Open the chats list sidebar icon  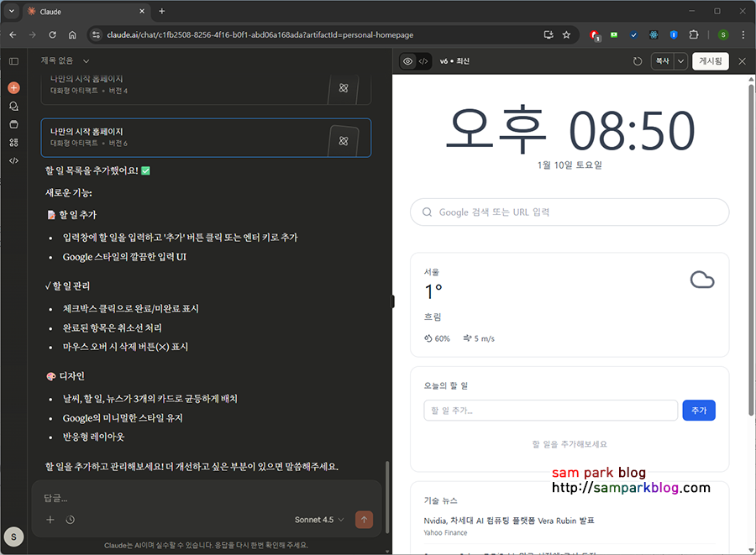[x=14, y=106]
